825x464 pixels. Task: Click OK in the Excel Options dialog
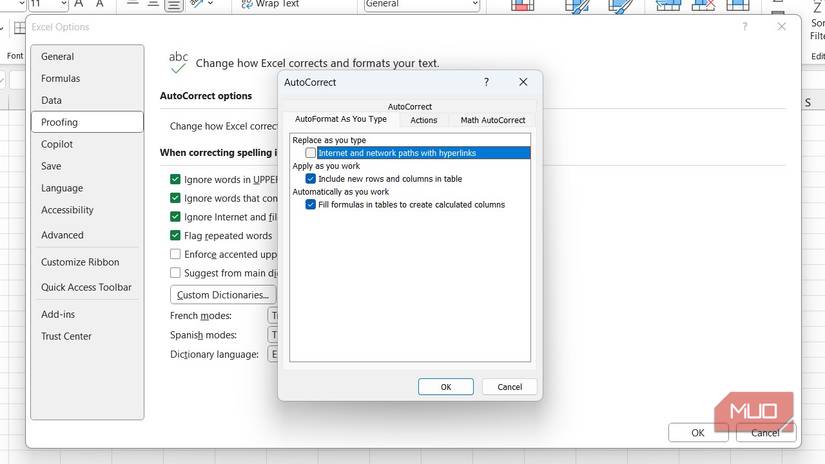[x=698, y=432]
